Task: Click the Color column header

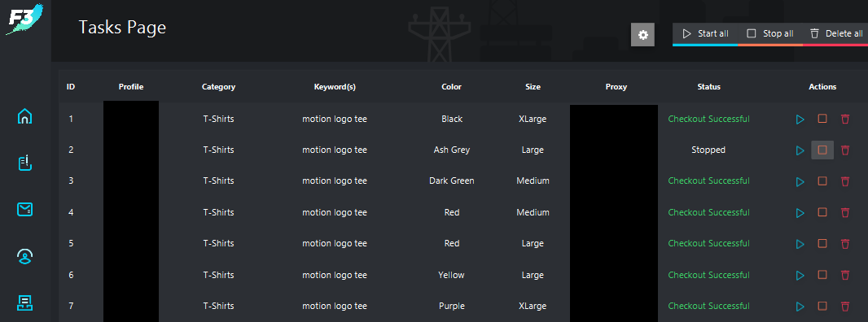Action: [452, 87]
